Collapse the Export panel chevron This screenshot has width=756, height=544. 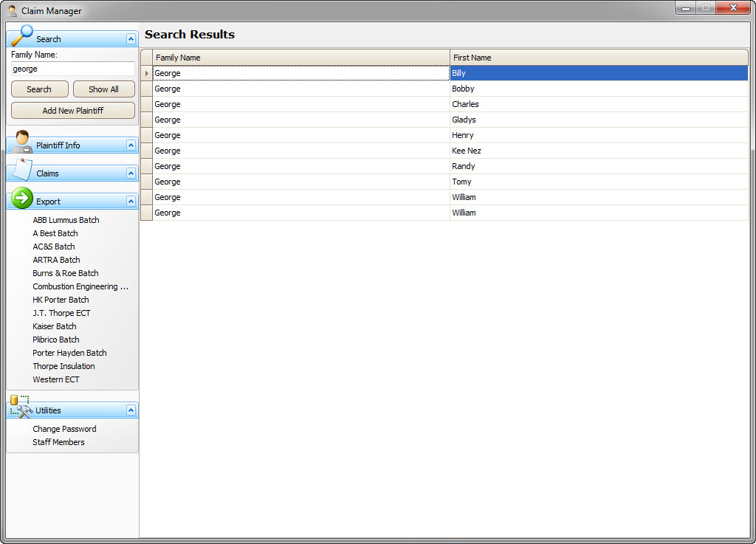[x=131, y=202]
